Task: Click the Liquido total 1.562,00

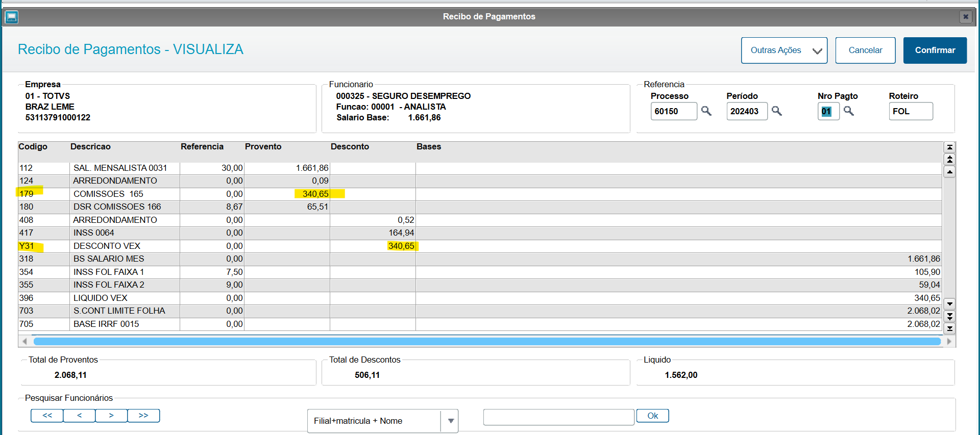Action: coord(681,375)
